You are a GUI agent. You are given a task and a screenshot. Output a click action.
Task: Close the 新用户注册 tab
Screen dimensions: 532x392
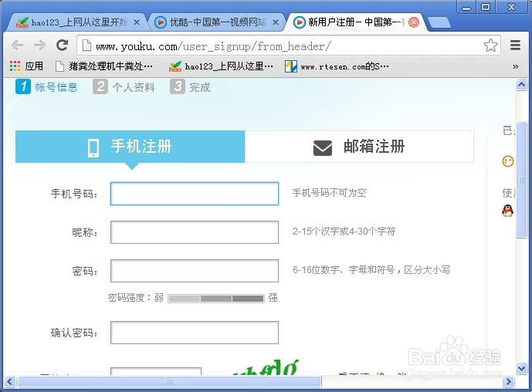point(414,22)
